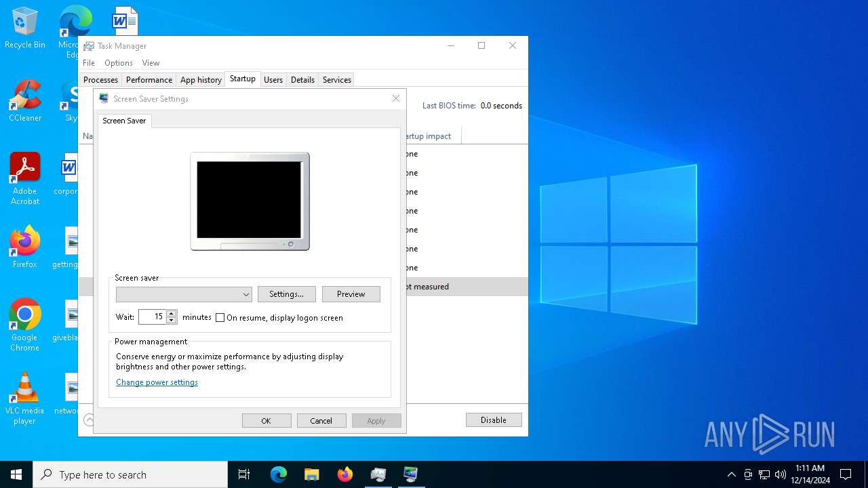Open the View menu in Task Manager
The image size is (868, 488).
151,63
